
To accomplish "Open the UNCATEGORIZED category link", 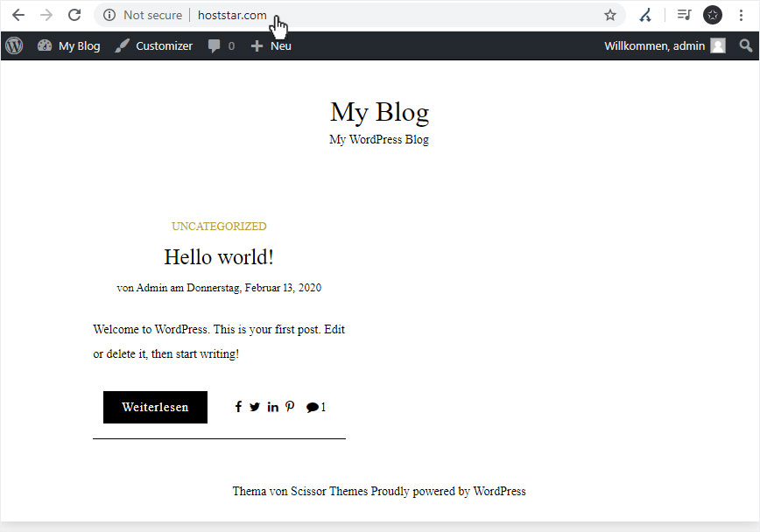I will (219, 227).
